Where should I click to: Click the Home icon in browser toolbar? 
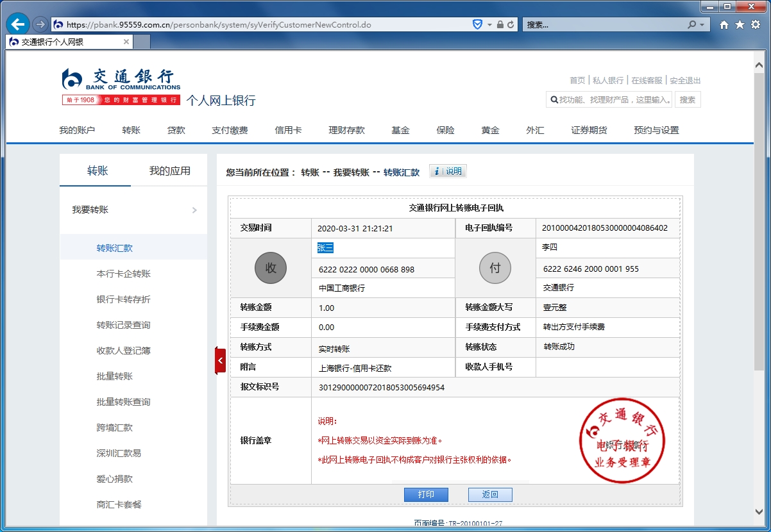pyautogui.click(x=725, y=24)
